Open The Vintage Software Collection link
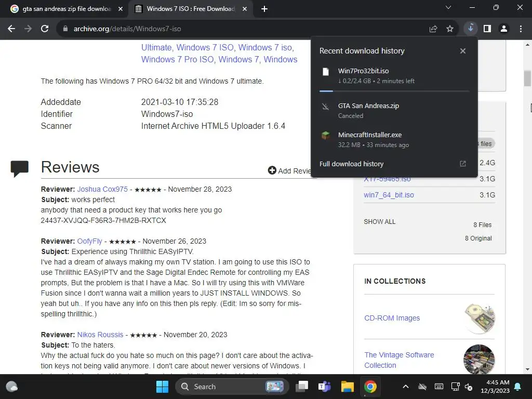532x399 pixels. [x=399, y=360]
